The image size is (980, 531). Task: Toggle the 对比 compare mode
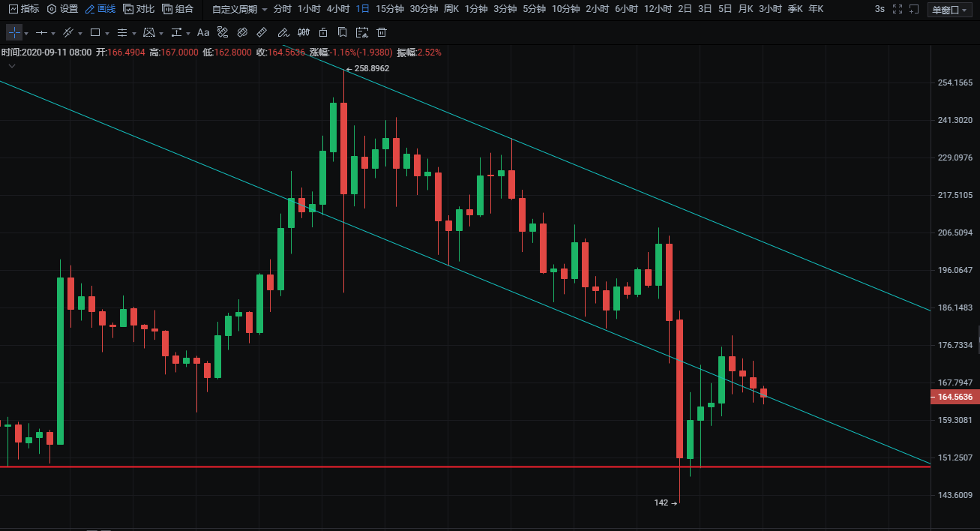139,9
